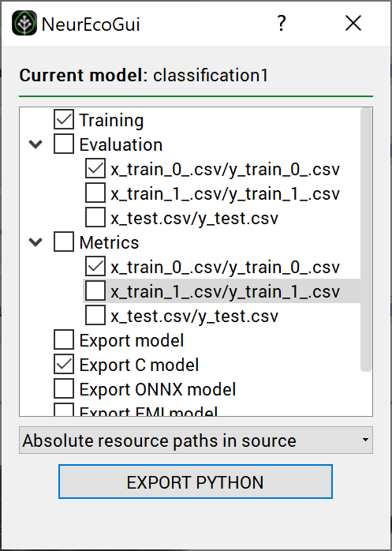
Task: Enable the Export ONNX model checkbox
Action: [64, 388]
